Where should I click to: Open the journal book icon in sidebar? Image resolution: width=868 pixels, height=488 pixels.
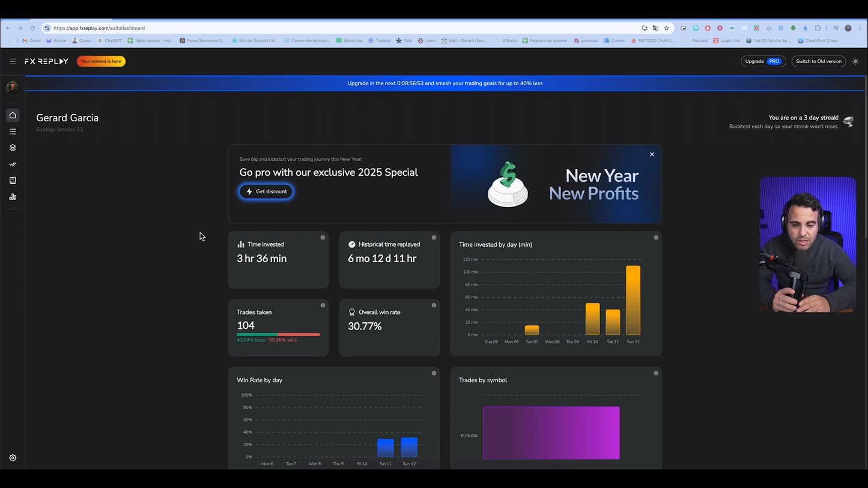[13, 180]
